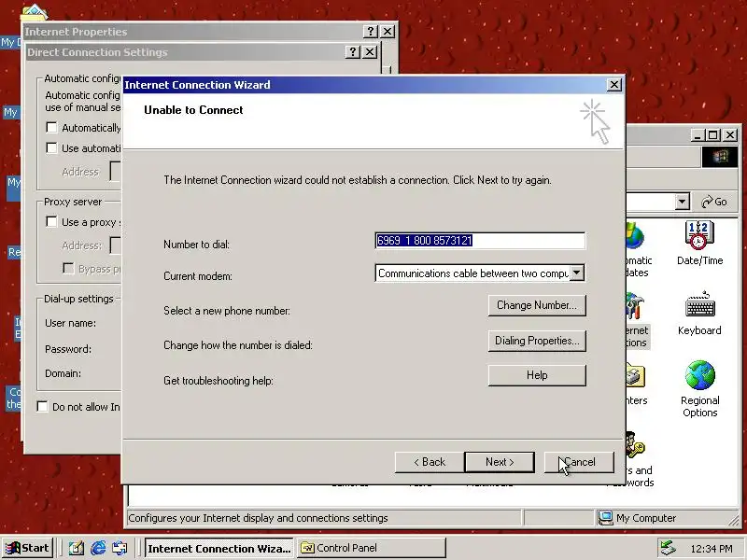This screenshot has height=560, width=747.
Task: Maximize the Control Panel window
Action: 712,135
